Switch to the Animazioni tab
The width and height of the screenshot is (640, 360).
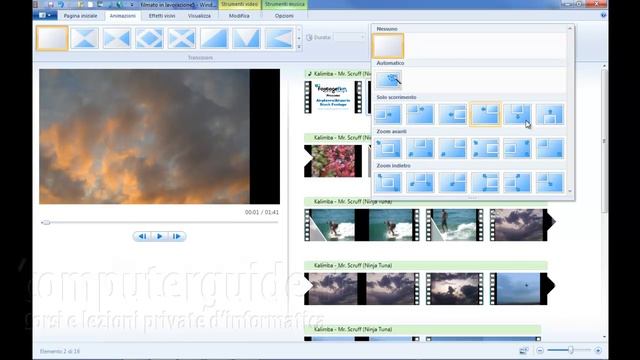point(122,16)
